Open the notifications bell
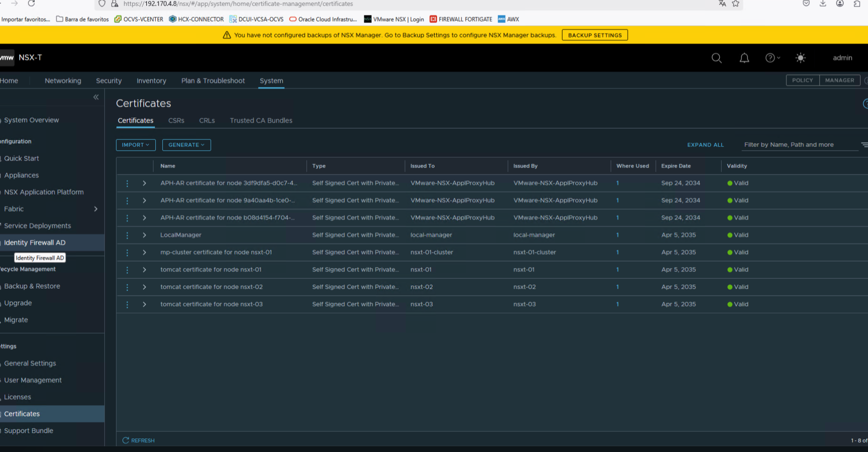Viewport: 868px width, 452px height. tap(744, 58)
